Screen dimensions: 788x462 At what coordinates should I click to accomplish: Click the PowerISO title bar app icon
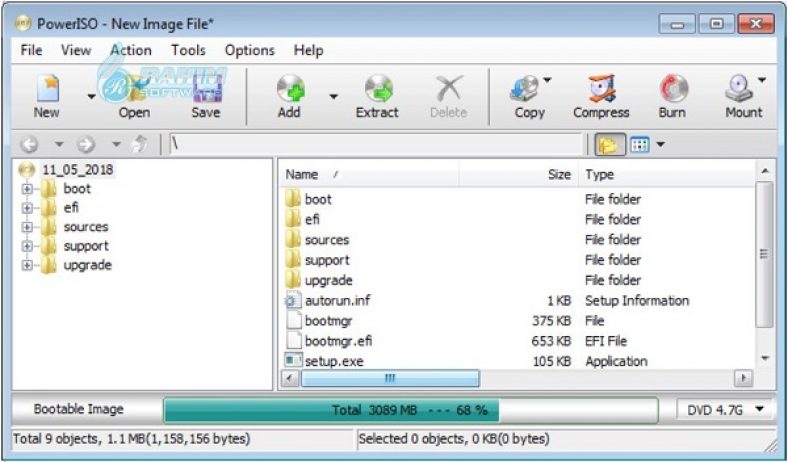23,23
